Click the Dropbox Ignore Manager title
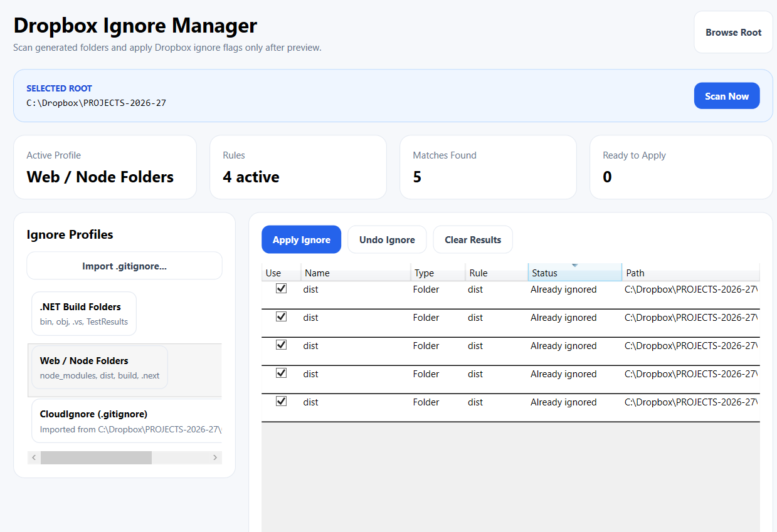The width and height of the screenshot is (777, 532). coord(135,26)
